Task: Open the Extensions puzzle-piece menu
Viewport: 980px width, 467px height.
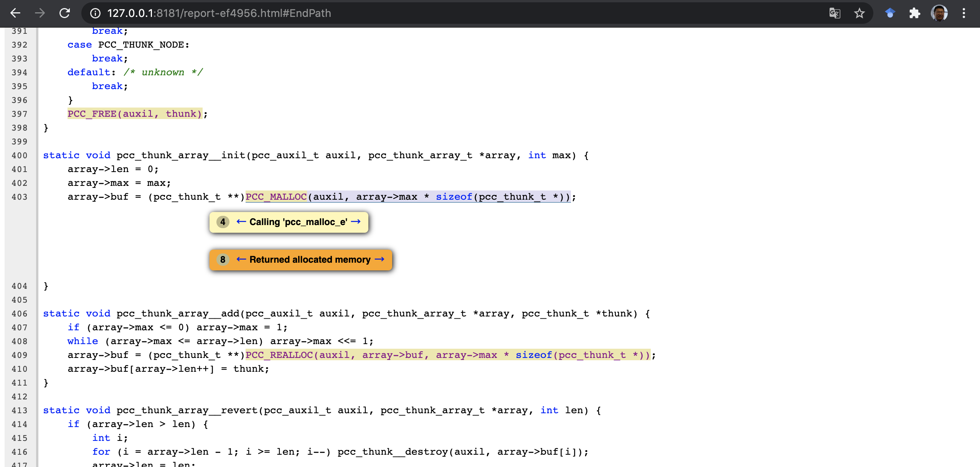Action: click(914, 13)
